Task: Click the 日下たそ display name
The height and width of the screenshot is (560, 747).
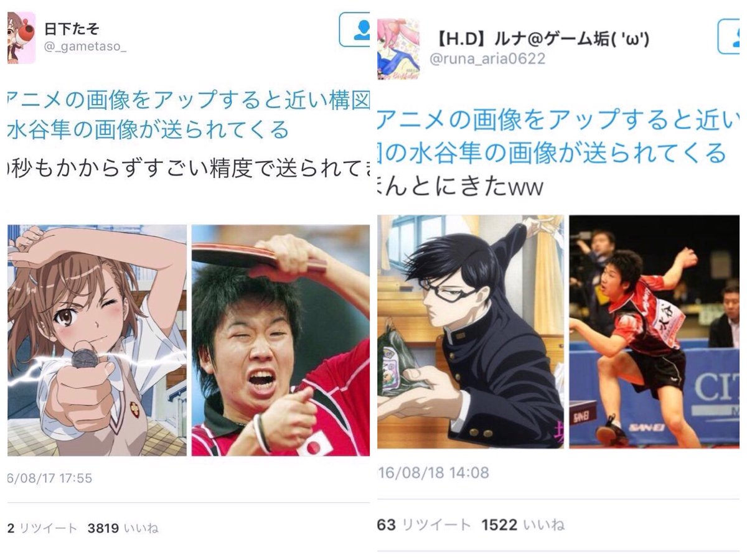Action: click(x=72, y=29)
